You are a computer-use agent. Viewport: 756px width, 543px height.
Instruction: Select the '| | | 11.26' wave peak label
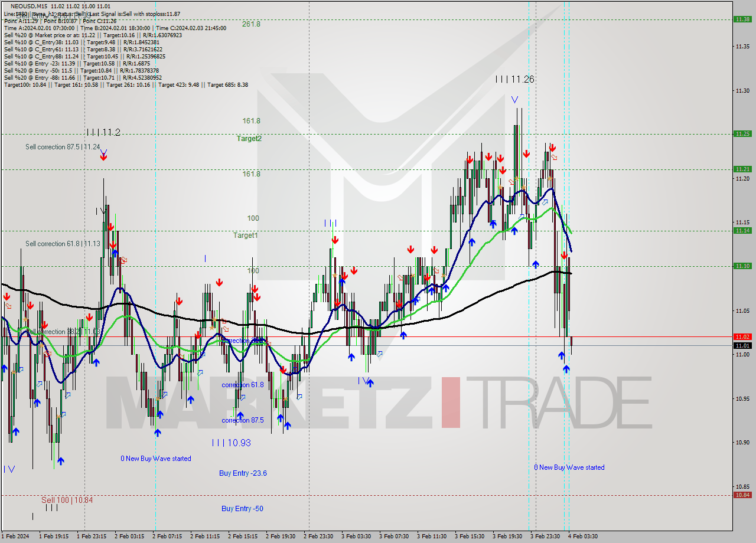click(515, 79)
